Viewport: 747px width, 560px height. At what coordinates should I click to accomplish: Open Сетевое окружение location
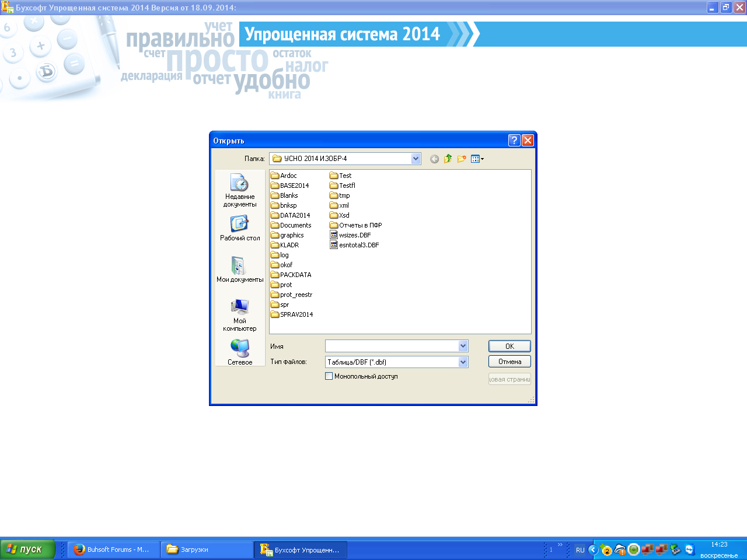pos(240,352)
